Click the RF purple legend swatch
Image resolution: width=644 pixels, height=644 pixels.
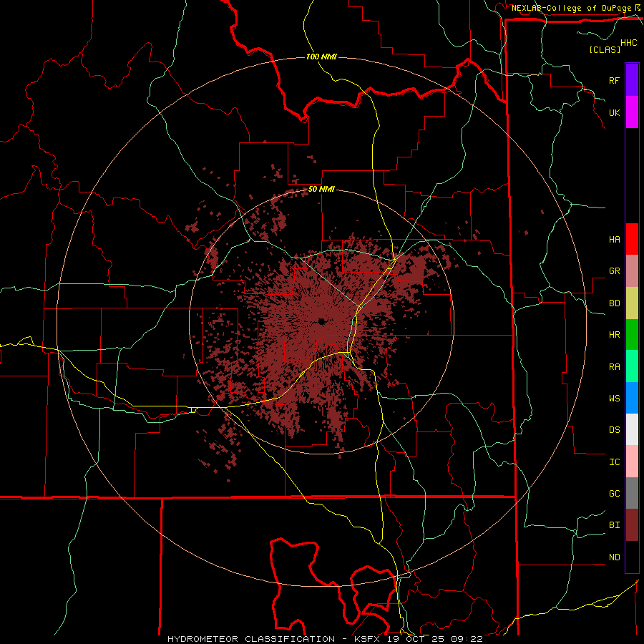pyautogui.click(x=632, y=80)
